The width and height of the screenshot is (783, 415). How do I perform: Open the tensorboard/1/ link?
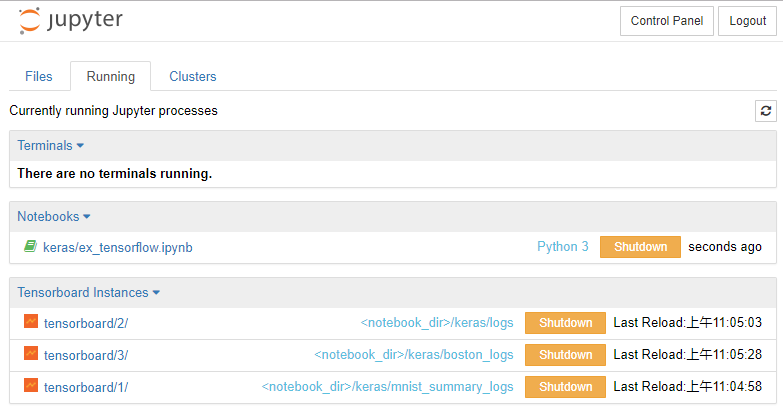[86, 388]
